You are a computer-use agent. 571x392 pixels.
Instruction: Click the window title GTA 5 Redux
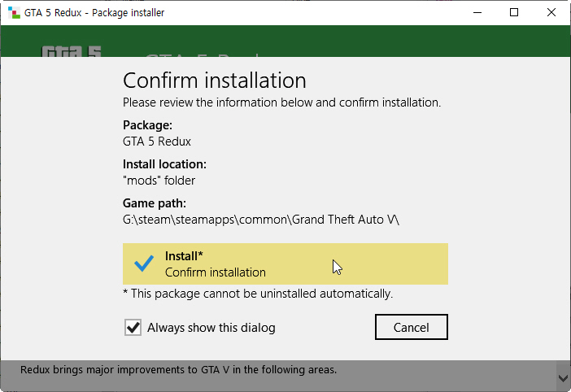94,13
